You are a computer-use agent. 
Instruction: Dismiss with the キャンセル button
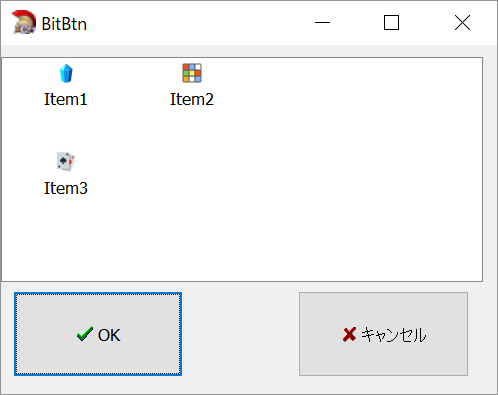[x=383, y=334]
